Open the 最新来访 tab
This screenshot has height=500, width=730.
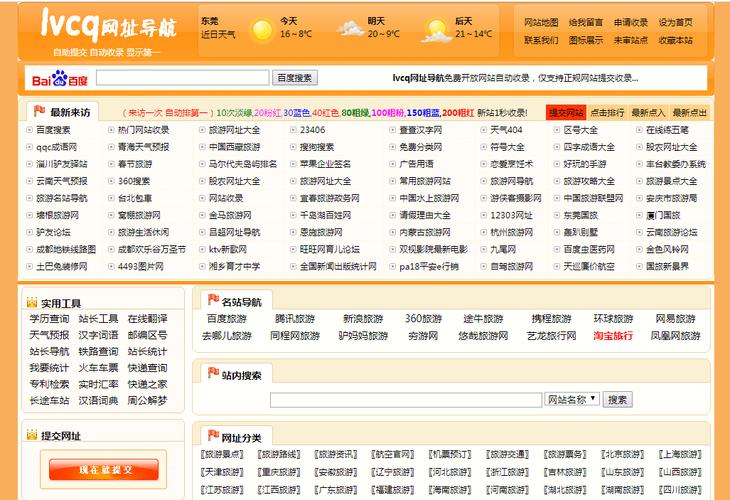click(x=62, y=112)
